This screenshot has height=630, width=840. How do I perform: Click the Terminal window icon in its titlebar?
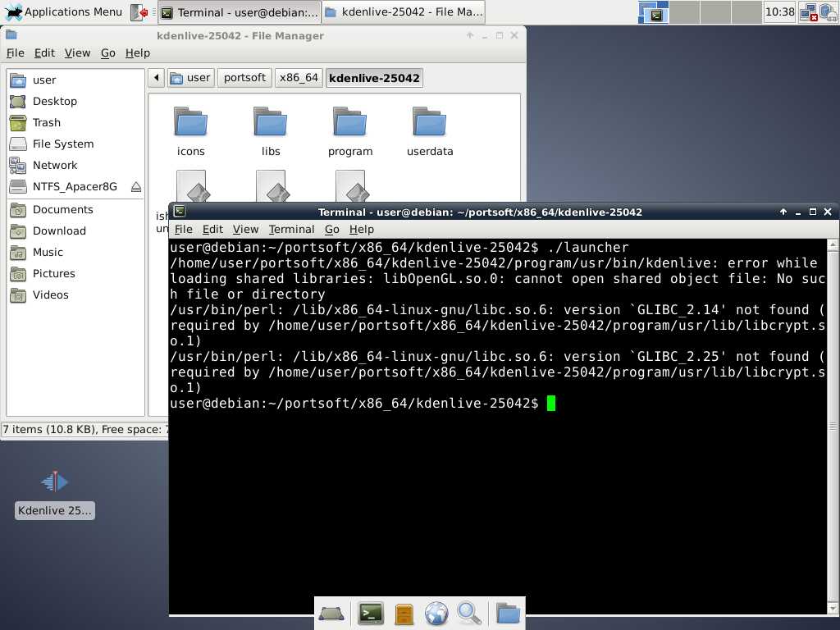click(x=180, y=212)
